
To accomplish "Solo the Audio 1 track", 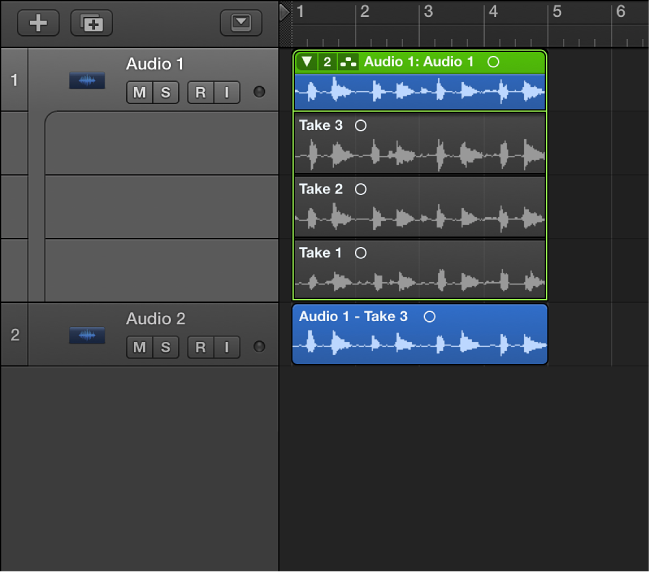I will 165,92.
